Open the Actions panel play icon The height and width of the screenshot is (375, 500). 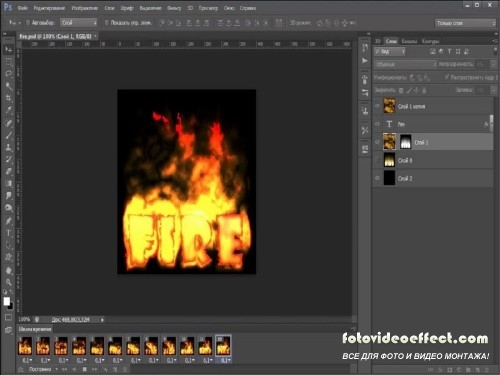point(365,61)
